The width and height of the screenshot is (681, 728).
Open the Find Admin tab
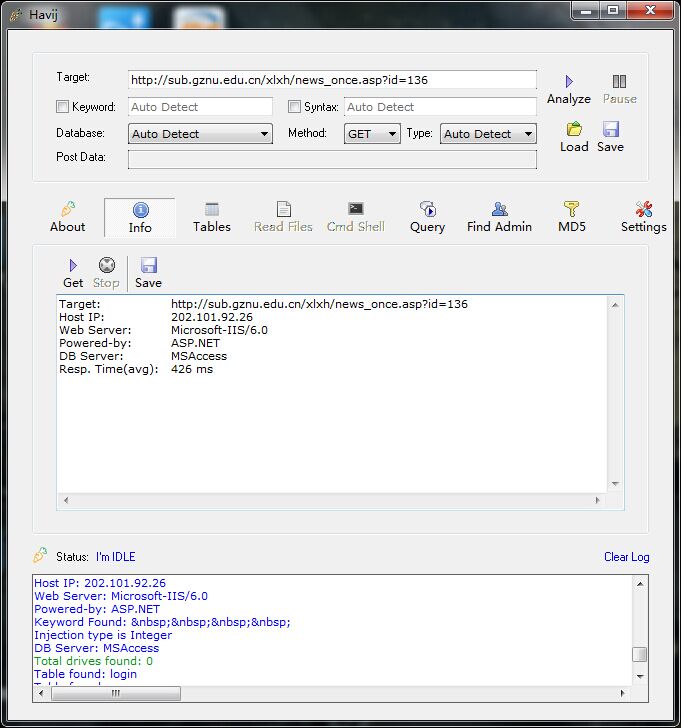click(x=499, y=217)
